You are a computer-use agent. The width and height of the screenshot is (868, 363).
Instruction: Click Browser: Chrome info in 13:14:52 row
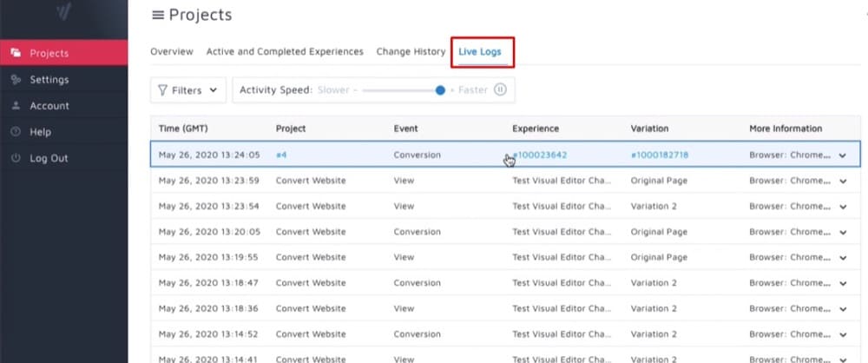(790, 333)
